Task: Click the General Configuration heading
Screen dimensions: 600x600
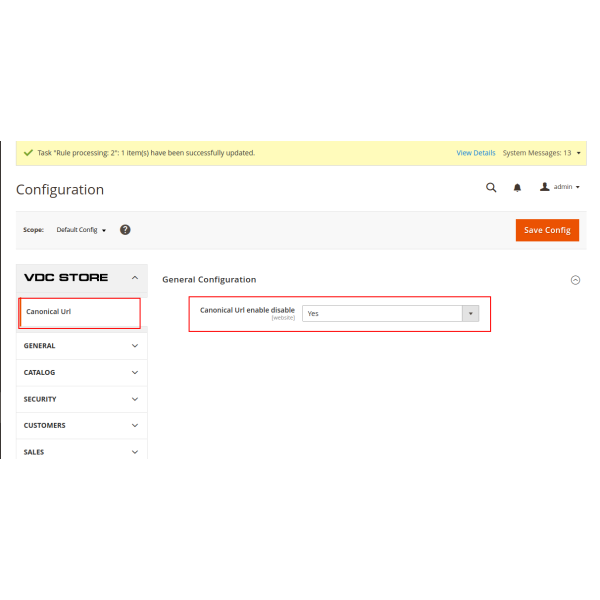Action: click(x=209, y=280)
